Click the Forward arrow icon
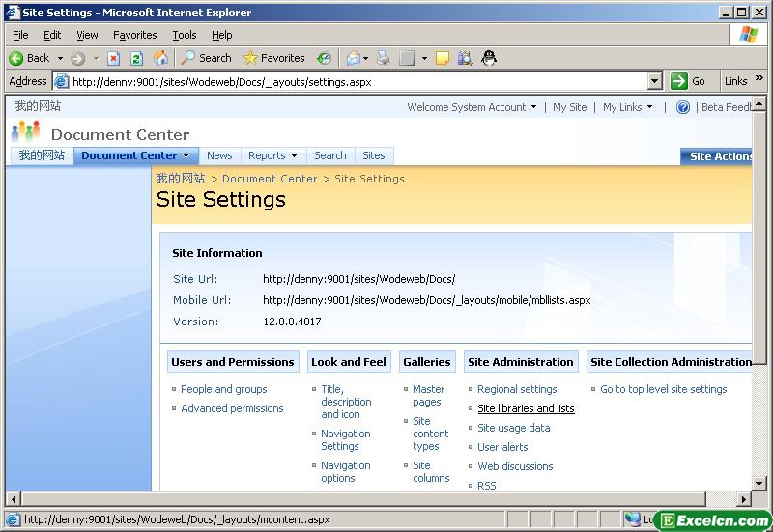The width and height of the screenshot is (773, 532). 78,59
